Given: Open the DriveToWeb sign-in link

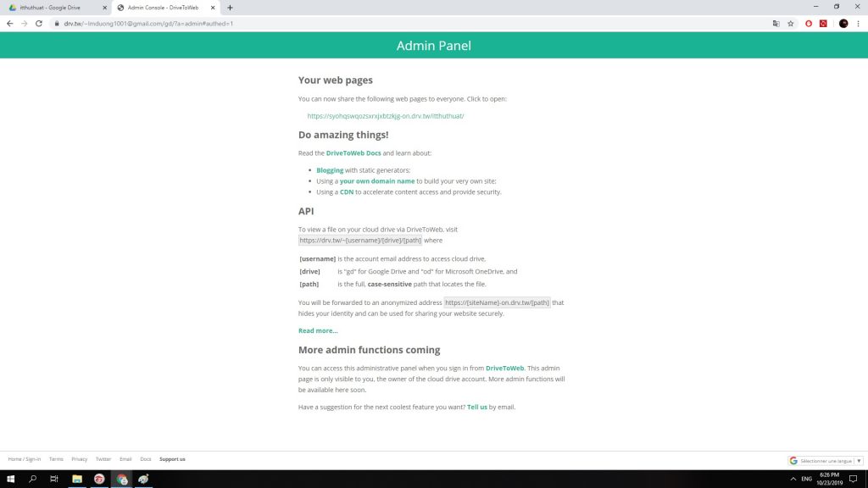Looking at the screenshot, I should [504, 368].
